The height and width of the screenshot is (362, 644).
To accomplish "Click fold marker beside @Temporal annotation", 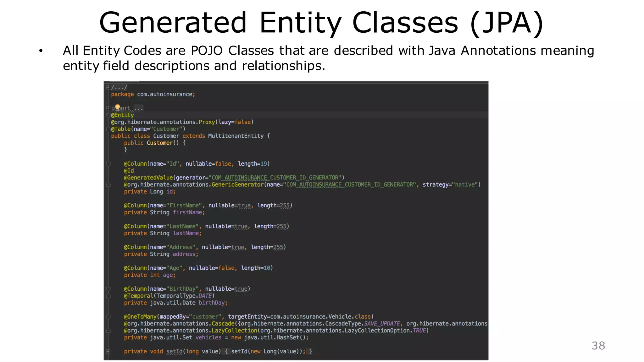I will 108,296.
